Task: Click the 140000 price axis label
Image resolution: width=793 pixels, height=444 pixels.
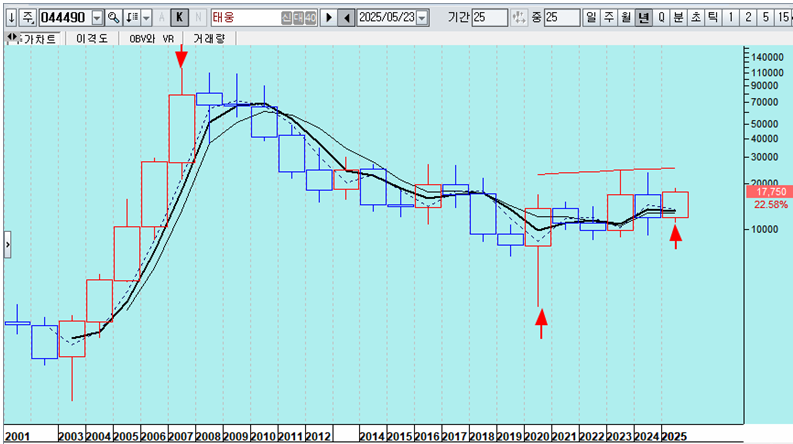Action: tap(767, 57)
